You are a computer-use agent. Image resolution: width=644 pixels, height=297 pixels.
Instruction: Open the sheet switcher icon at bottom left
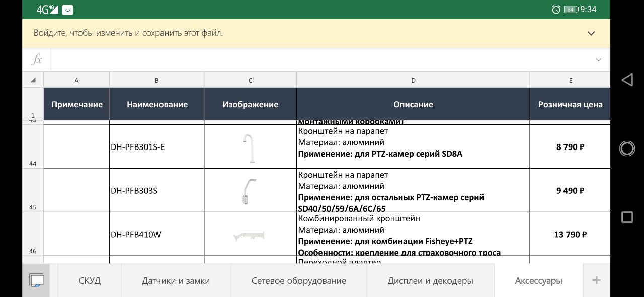click(x=37, y=280)
